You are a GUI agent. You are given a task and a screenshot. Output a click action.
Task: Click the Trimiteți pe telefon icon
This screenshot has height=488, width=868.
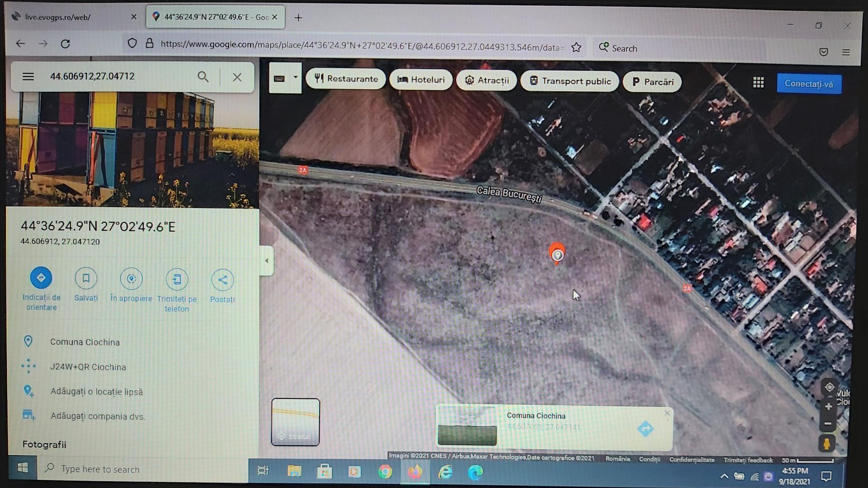(x=177, y=280)
